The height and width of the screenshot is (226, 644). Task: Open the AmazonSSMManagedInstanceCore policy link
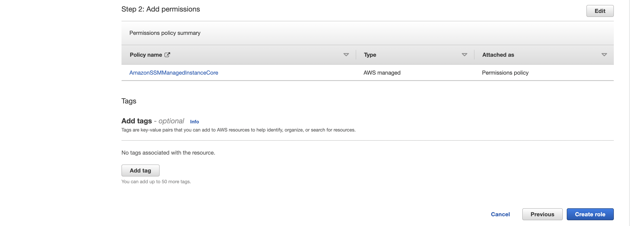click(x=174, y=73)
